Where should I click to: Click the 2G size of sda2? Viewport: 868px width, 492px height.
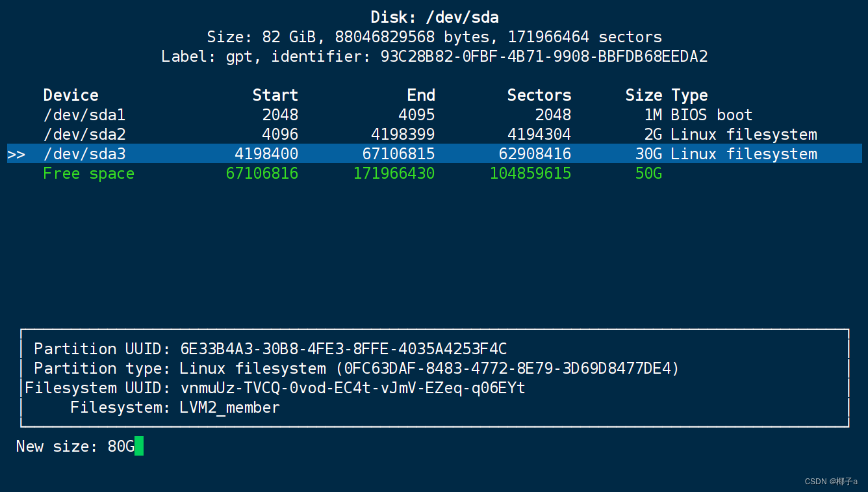pos(653,135)
